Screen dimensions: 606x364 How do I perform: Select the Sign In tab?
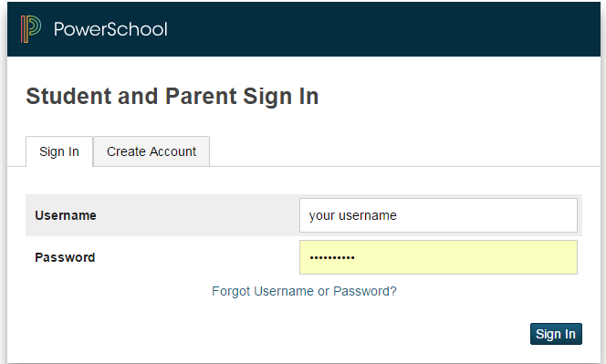pyautogui.click(x=59, y=151)
